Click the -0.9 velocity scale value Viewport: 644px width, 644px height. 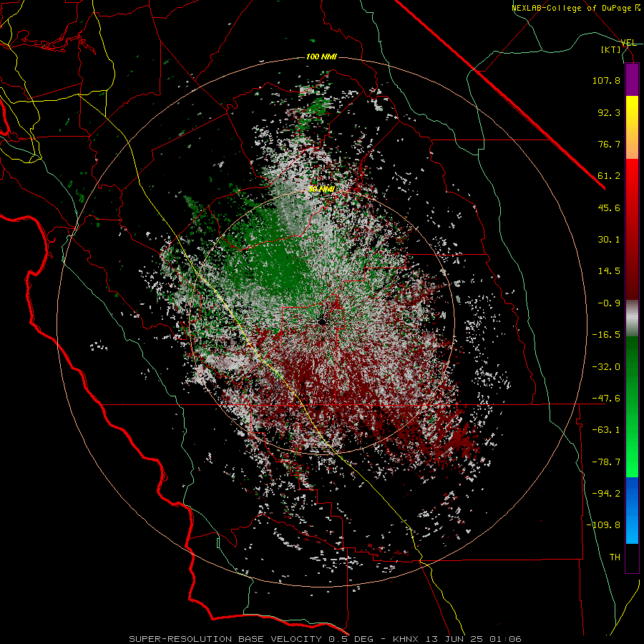tap(609, 303)
